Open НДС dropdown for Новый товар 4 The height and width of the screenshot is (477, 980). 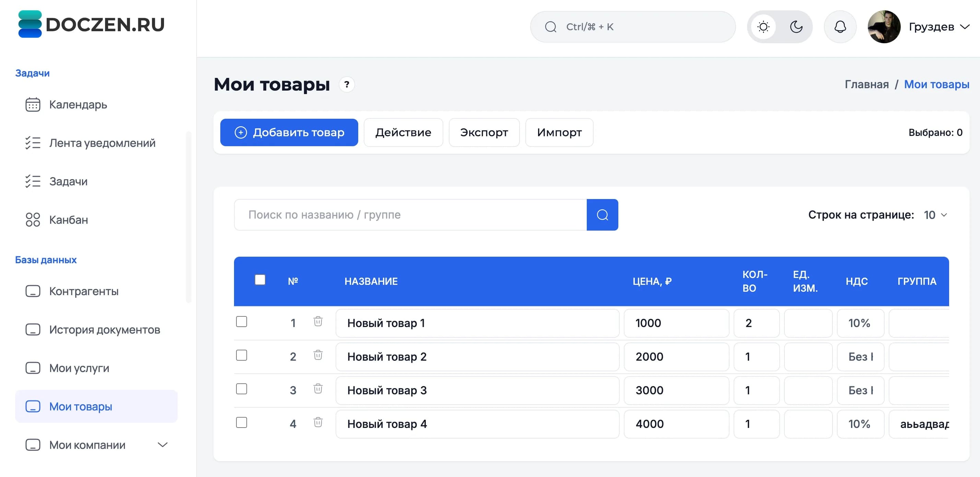coord(861,424)
